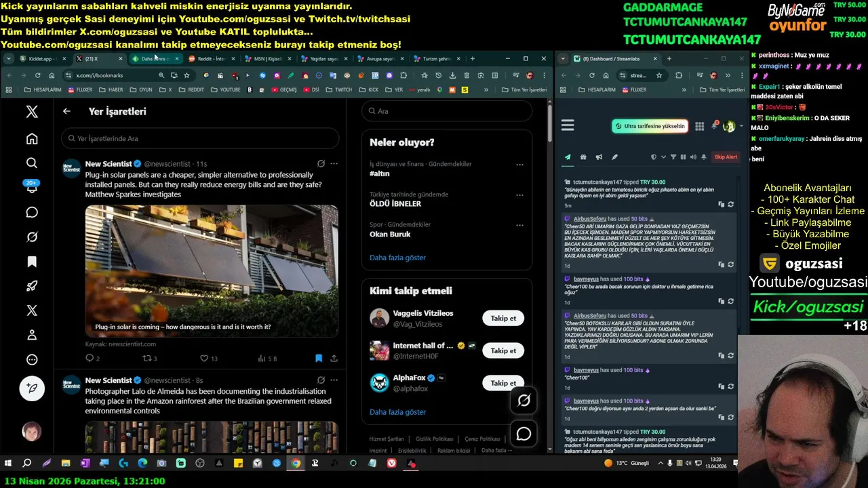This screenshot has width=868, height=488.
Task: Open the X explore search icon in sidebar
Action: 32,163
